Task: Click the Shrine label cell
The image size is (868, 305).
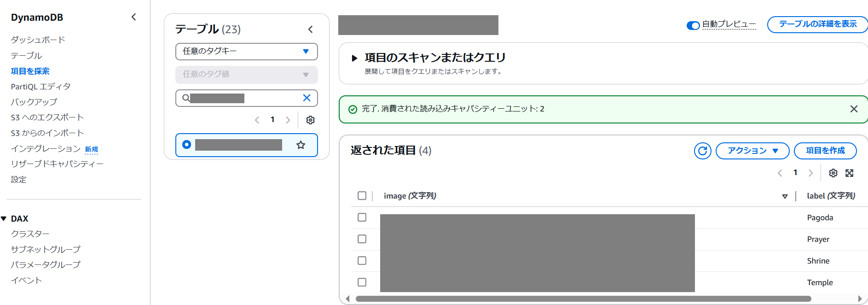Action: (x=818, y=261)
